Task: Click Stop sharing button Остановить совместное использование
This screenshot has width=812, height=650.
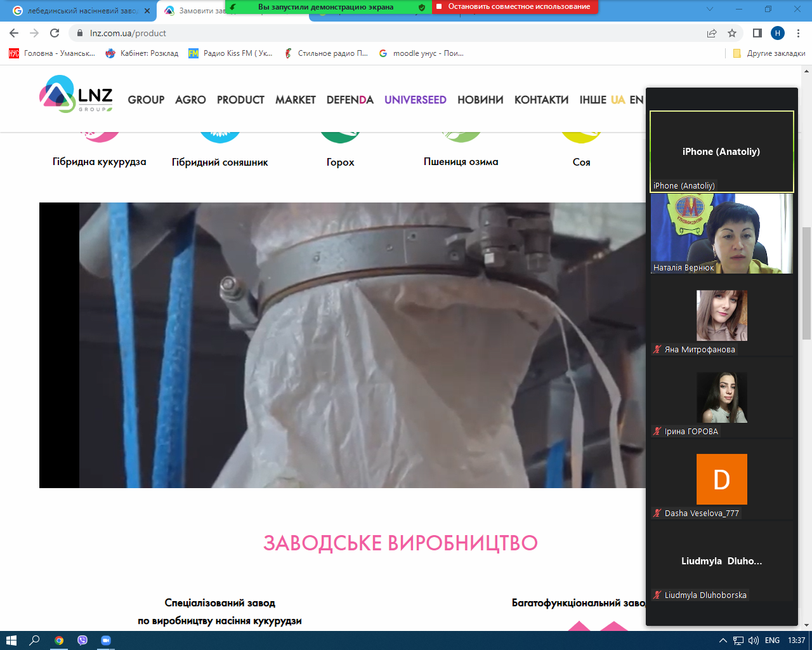Action: pos(514,6)
